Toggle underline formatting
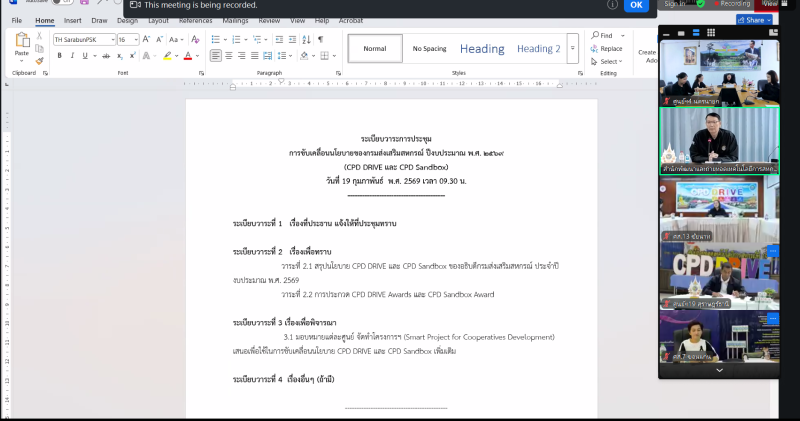The width and height of the screenshot is (800, 421). [x=86, y=56]
